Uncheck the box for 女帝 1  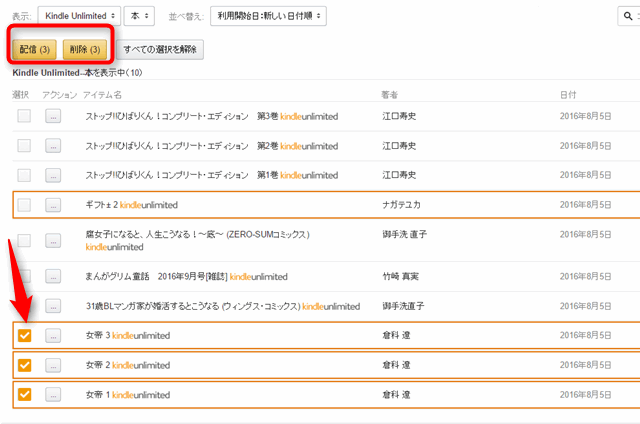point(24,395)
